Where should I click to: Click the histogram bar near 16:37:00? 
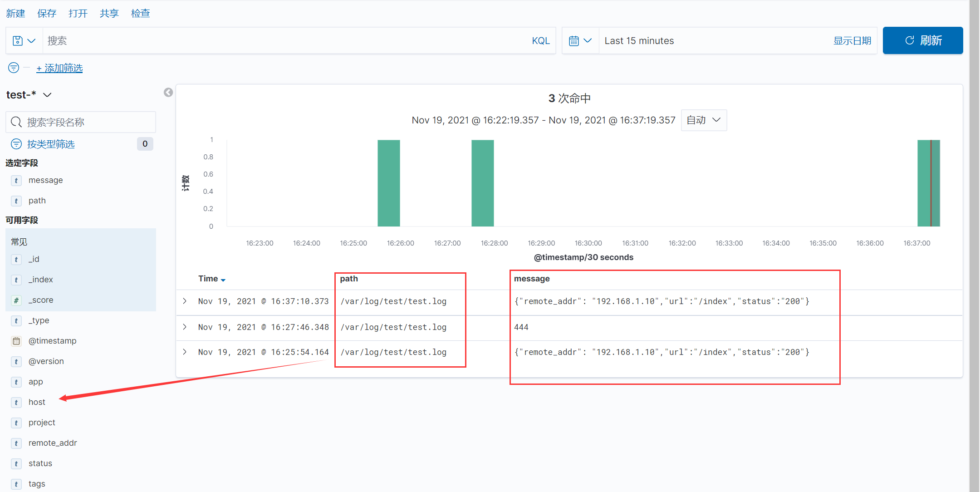coord(929,183)
